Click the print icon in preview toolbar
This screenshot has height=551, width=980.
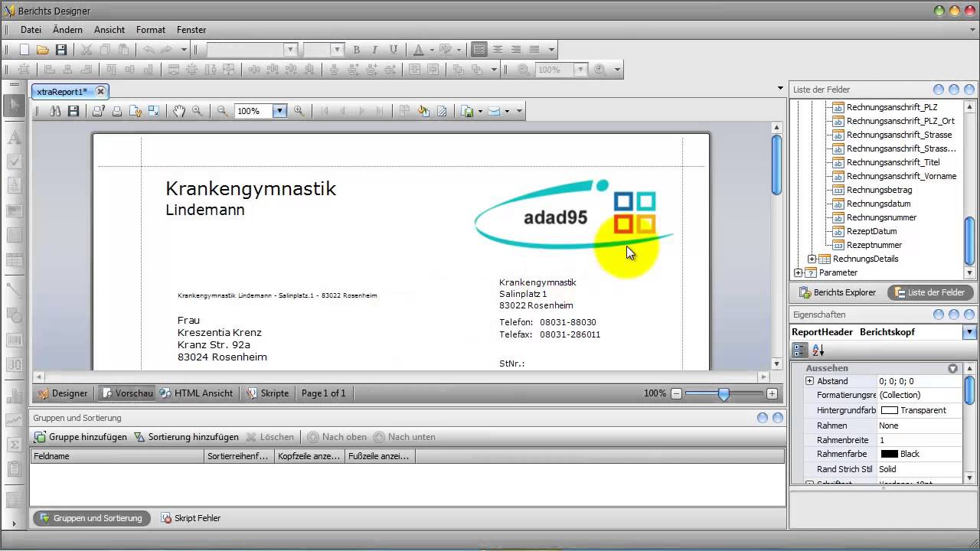117,111
